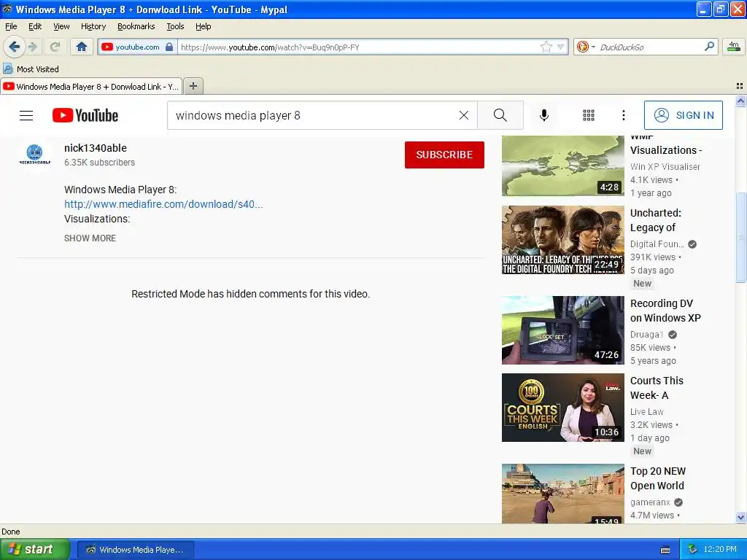Click the 12:20 PM taskbar clock
This screenshot has height=560, width=747.
pos(720,550)
